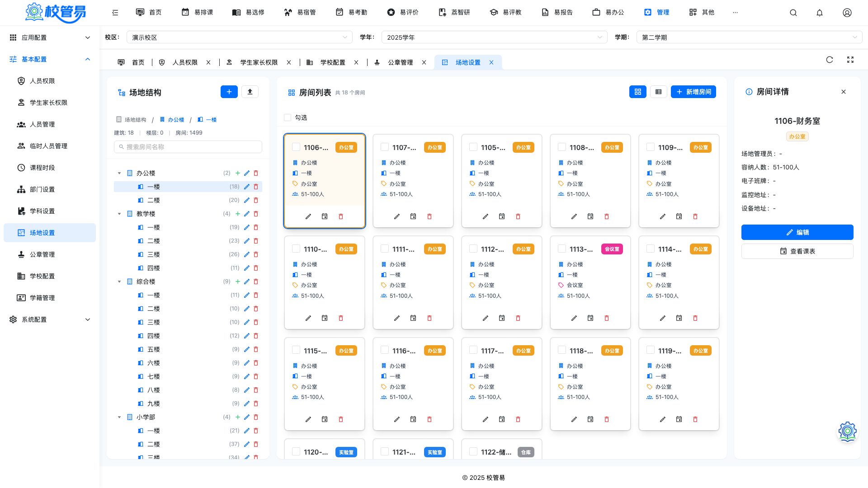Open the user account avatar icon
Image resolution: width=868 pixels, height=488 pixels.
click(847, 13)
